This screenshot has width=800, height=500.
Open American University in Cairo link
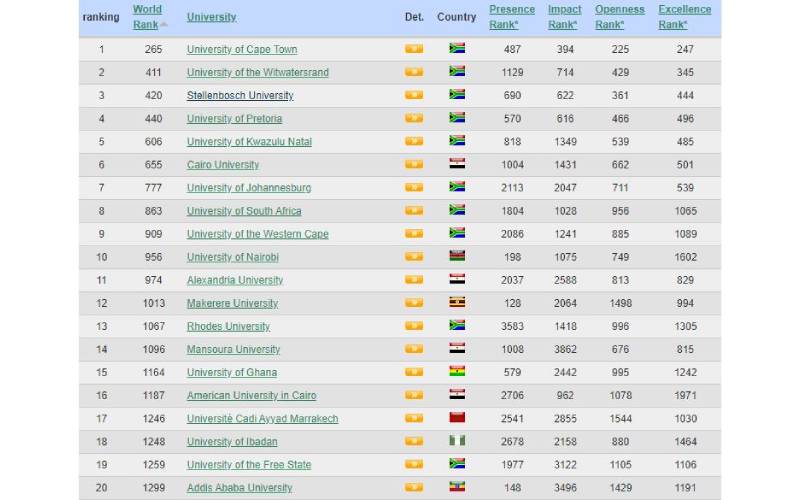(252, 395)
